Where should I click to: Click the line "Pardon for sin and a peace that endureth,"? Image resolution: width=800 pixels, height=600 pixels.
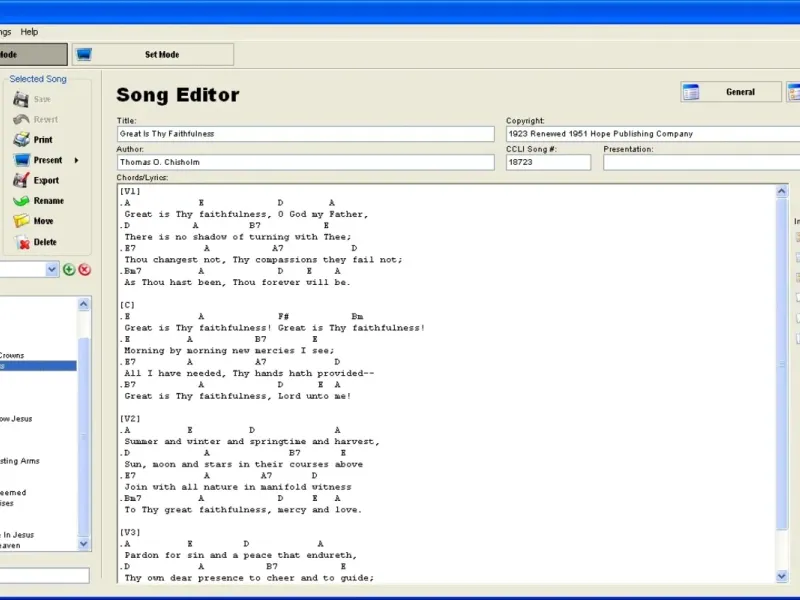click(240, 555)
